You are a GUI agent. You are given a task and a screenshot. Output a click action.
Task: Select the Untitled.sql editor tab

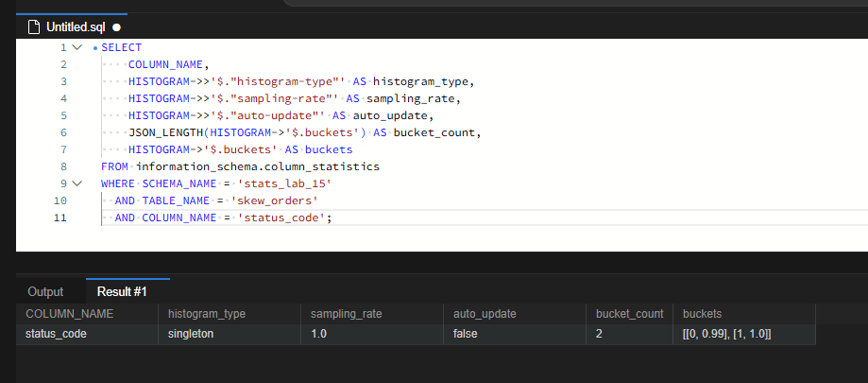pos(72,26)
